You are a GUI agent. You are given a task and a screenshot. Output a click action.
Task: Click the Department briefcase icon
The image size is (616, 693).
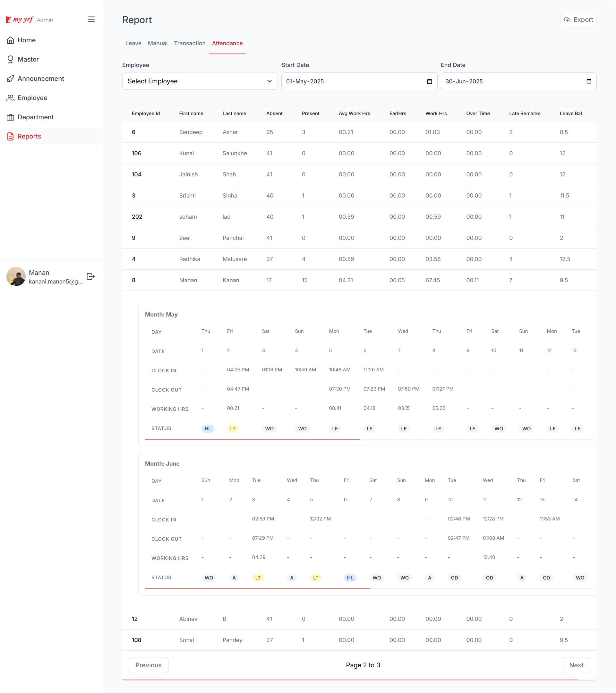point(11,117)
